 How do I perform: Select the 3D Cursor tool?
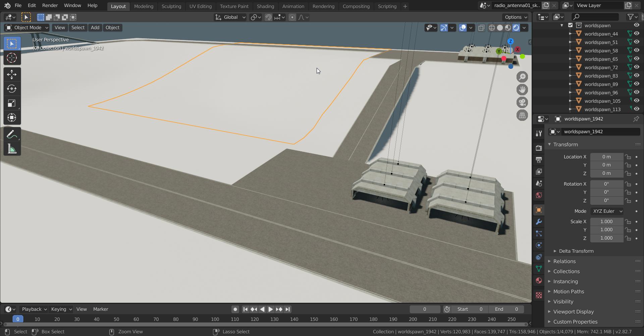(12, 58)
